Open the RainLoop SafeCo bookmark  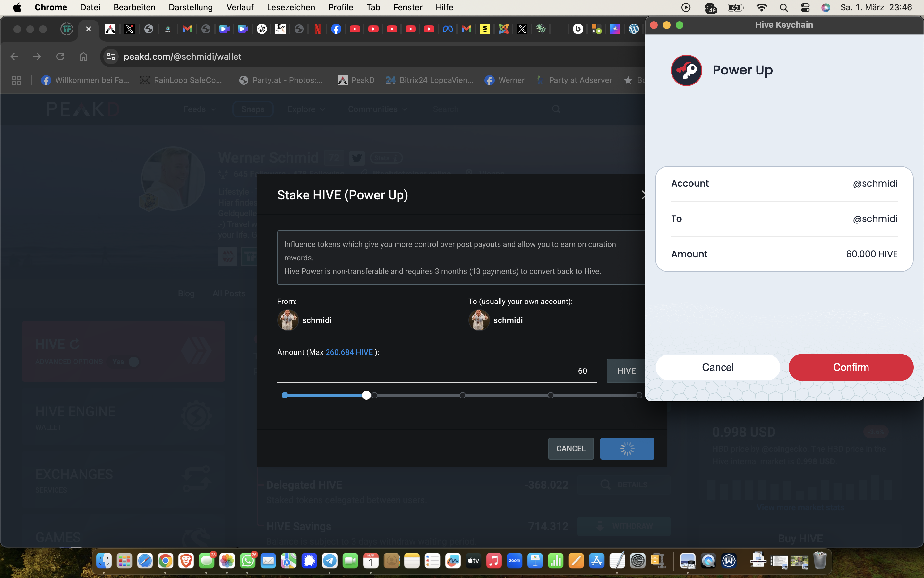[181, 80]
